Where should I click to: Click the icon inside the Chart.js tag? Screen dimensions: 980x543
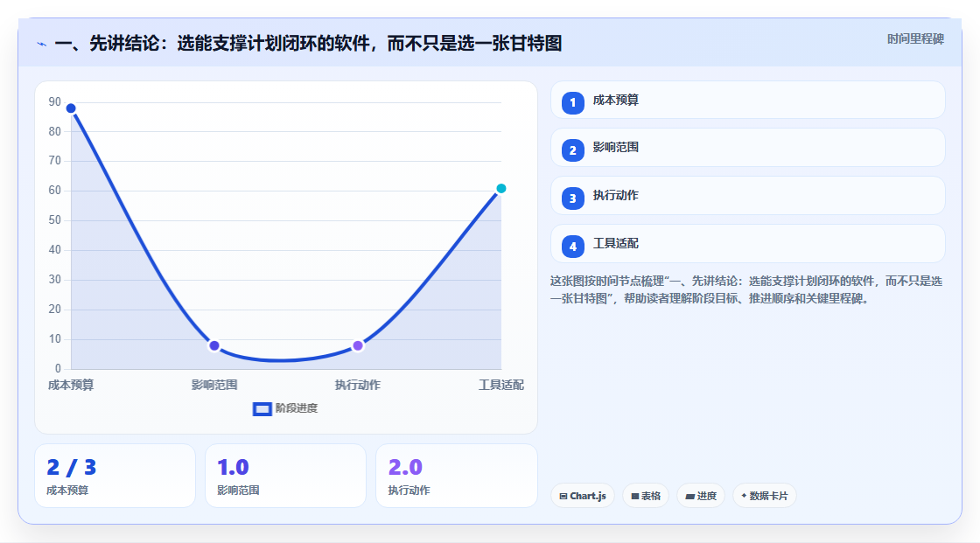(x=563, y=496)
